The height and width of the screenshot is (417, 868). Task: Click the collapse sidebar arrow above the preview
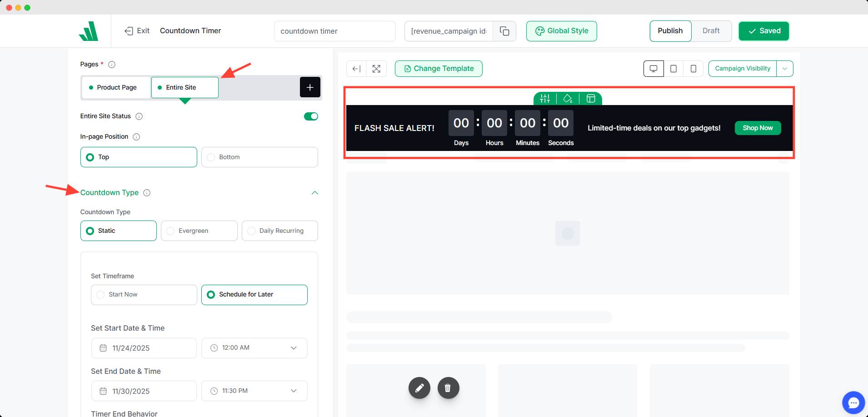click(x=356, y=68)
